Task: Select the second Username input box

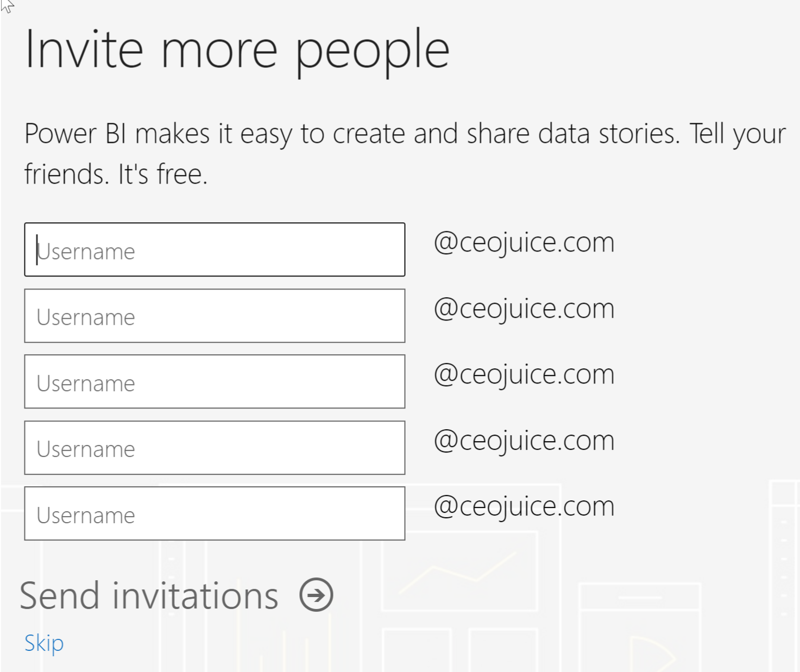Action: pos(215,316)
